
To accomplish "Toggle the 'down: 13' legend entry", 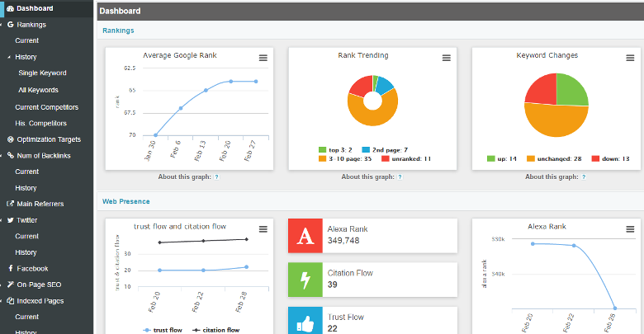I will [610, 159].
